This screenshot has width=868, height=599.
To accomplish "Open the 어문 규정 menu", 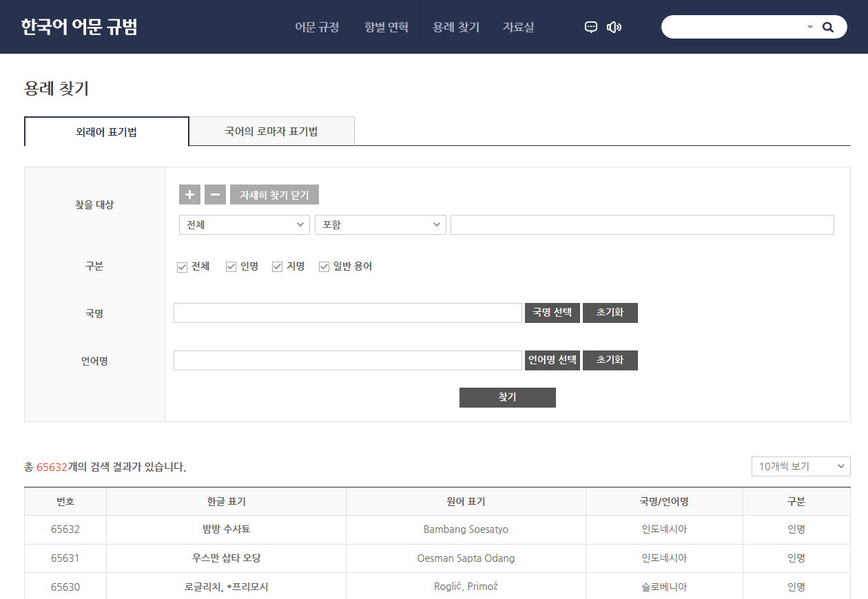I will pyautogui.click(x=317, y=28).
